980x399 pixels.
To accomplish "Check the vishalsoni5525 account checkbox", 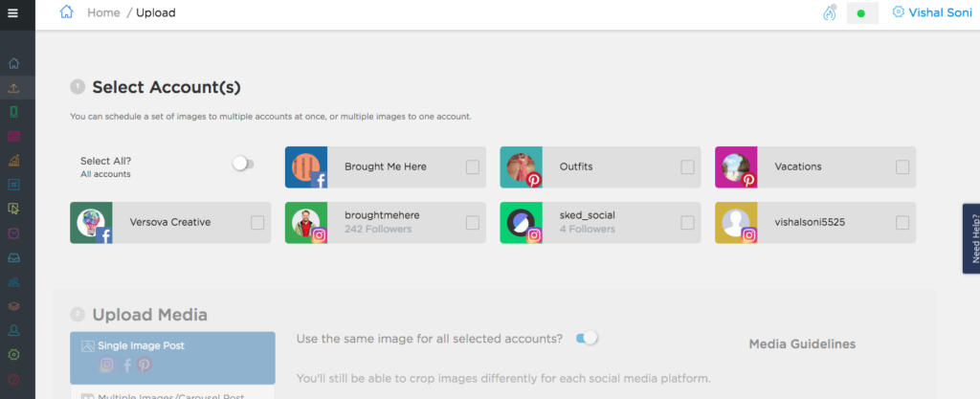I will (902, 223).
